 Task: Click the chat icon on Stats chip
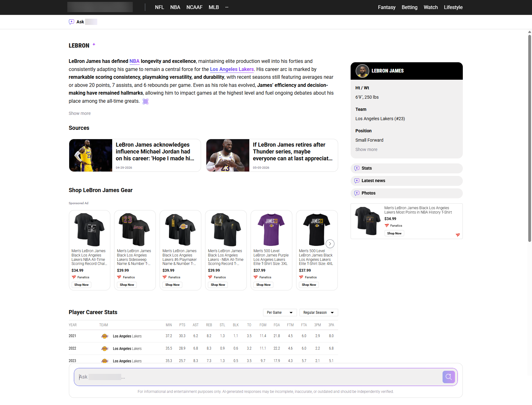pos(357,168)
